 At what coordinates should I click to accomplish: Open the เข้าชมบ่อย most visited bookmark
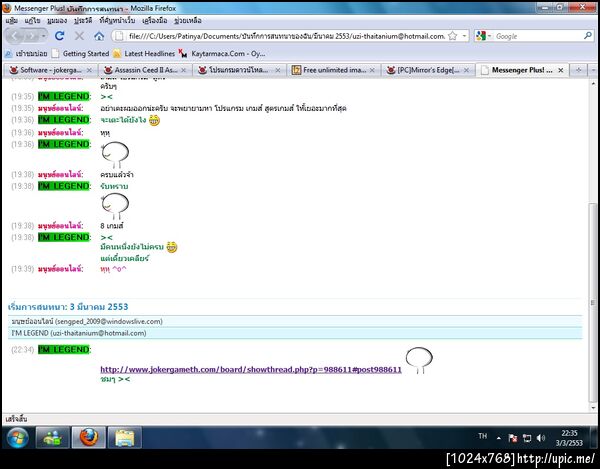[26, 54]
